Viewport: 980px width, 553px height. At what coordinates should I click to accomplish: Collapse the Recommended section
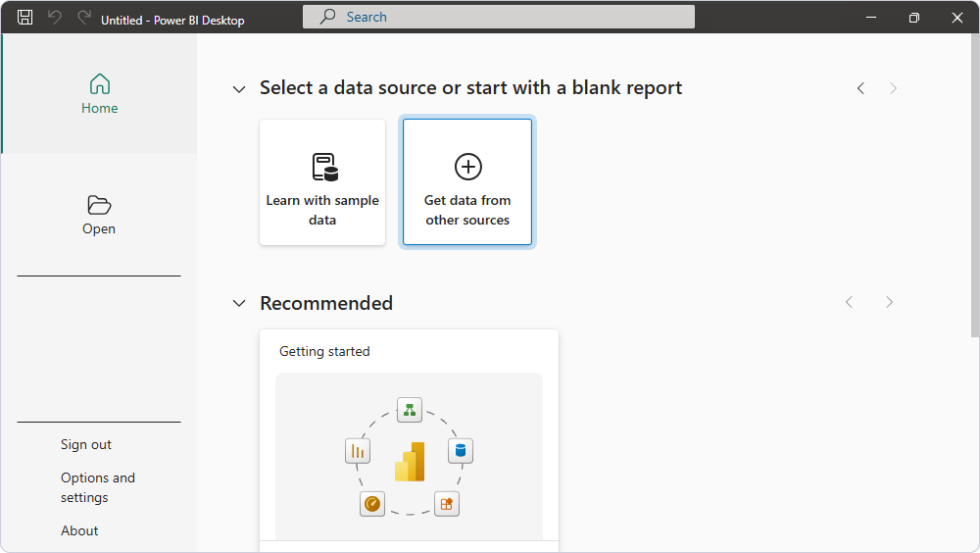[x=239, y=303]
